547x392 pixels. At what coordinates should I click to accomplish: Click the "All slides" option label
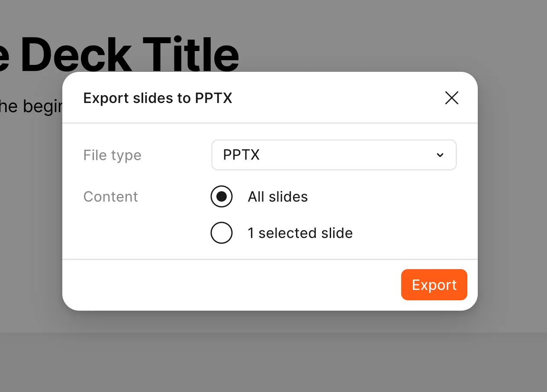point(277,197)
